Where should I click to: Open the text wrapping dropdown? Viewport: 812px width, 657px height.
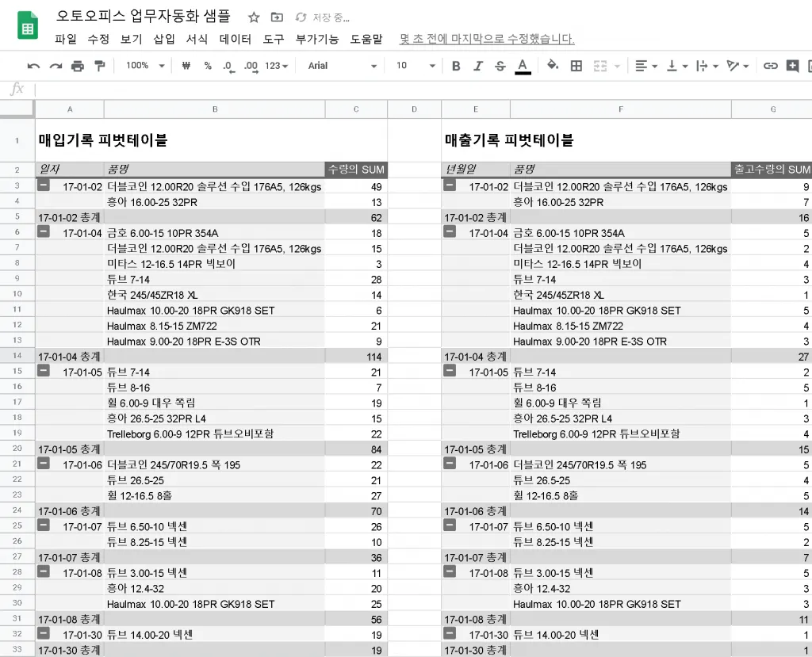pyautogui.click(x=707, y=66)
